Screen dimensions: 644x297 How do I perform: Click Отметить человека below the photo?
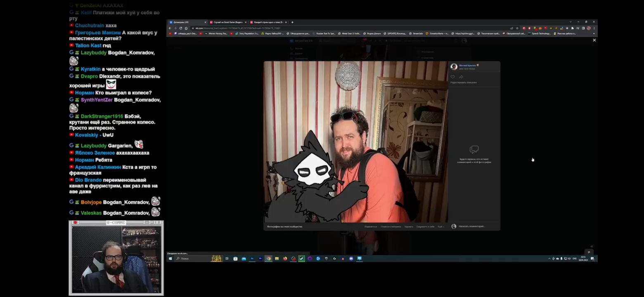coord(391,226)
